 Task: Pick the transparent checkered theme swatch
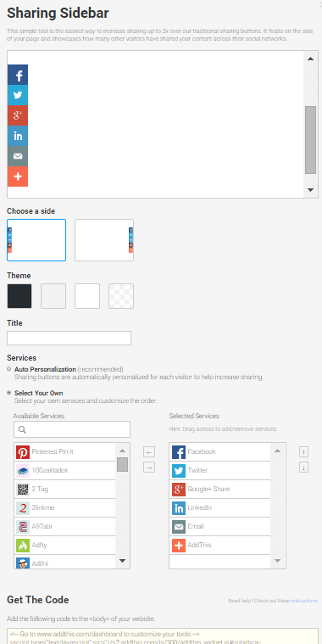[121, 296]
